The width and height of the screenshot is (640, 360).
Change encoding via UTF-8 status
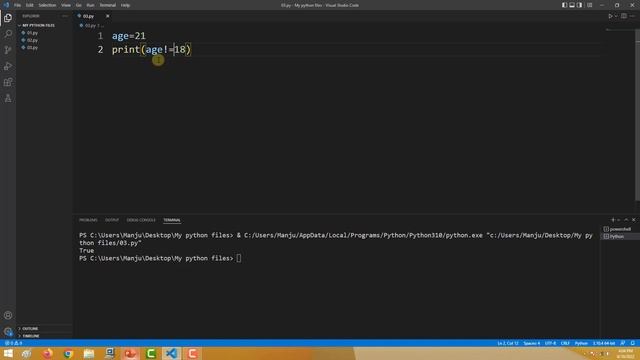[x=550, y=343]
